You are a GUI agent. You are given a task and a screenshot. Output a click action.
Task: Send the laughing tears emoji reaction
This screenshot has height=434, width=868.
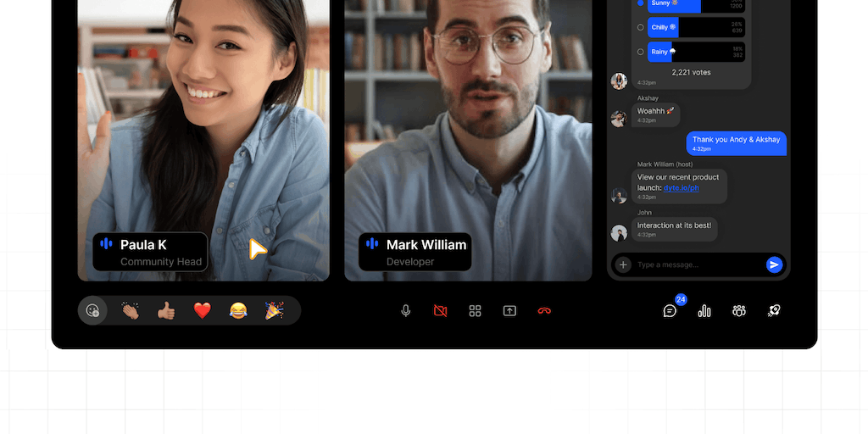[x=238, y=310]
